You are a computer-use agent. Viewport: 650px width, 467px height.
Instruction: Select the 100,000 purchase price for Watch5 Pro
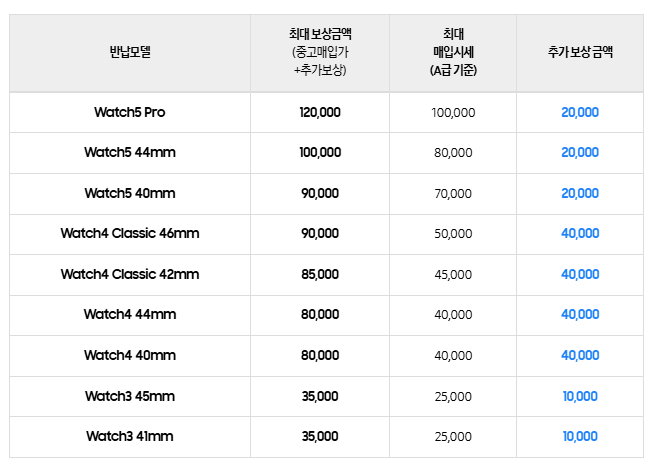pyautogui.click(x=453, y=113)
